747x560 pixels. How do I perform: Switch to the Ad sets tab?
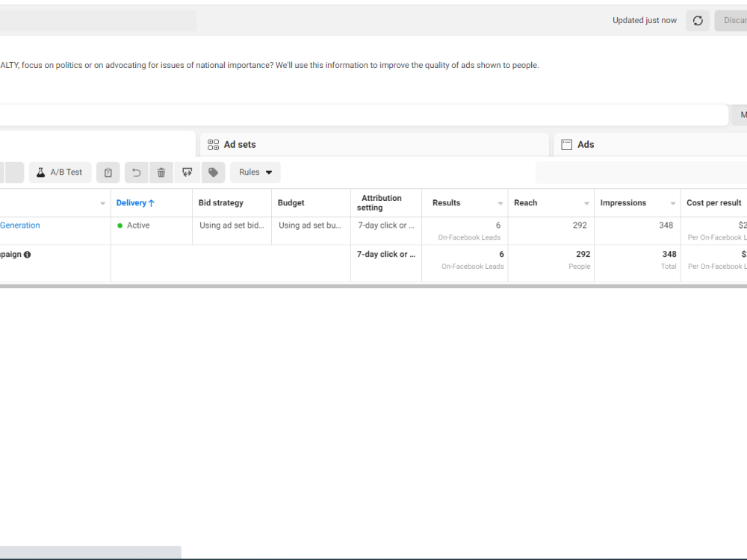374,144
